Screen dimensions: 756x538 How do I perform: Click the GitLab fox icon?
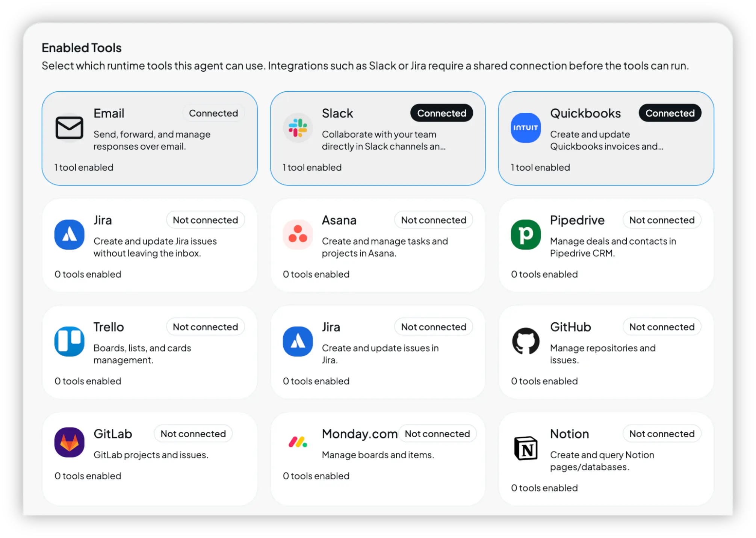pos(69,442)
